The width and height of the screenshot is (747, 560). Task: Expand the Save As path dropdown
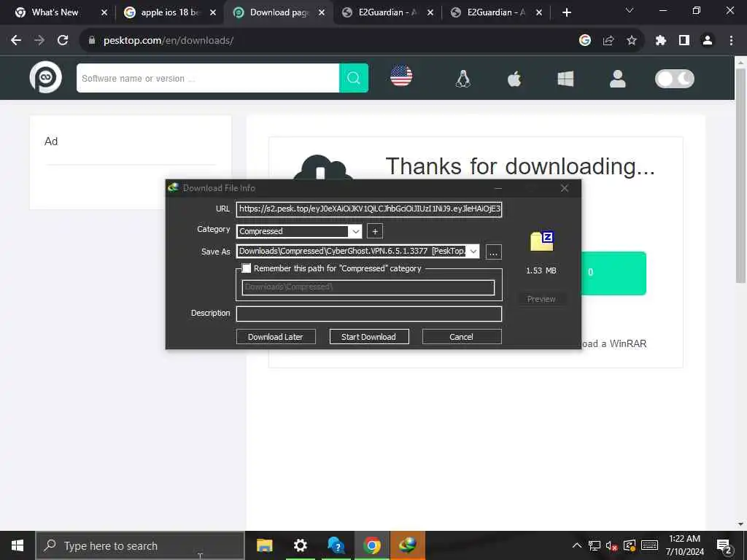pyautogui.click(x=473, y=252)
